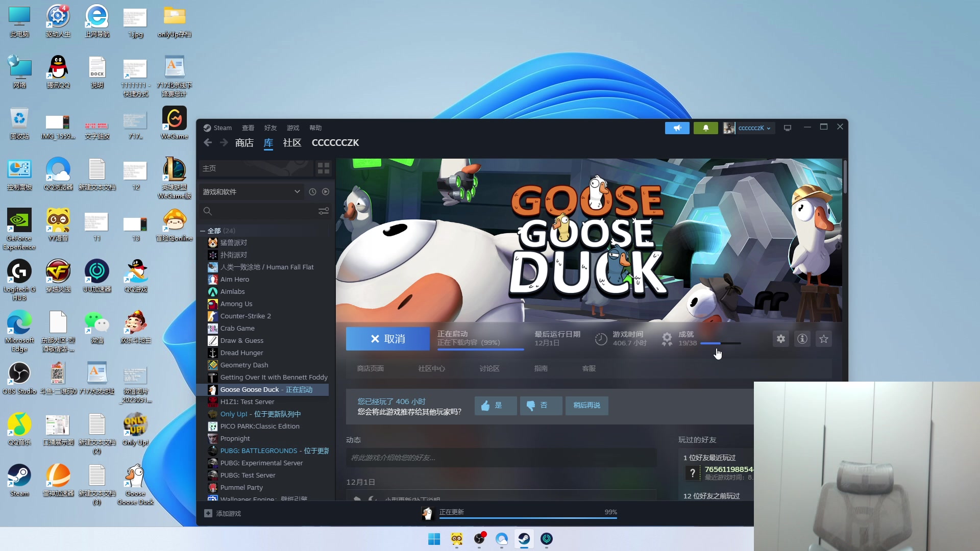This screenshot has width=980, height=551.
Task: Collapse the 全部 games category
Action: click(x=203, y=231)
